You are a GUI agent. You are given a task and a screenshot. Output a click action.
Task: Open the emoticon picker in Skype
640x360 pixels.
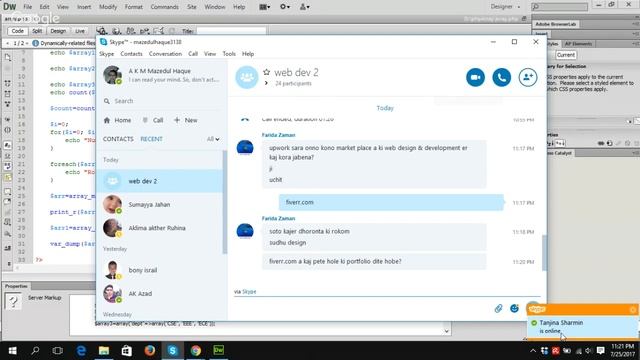514,308
